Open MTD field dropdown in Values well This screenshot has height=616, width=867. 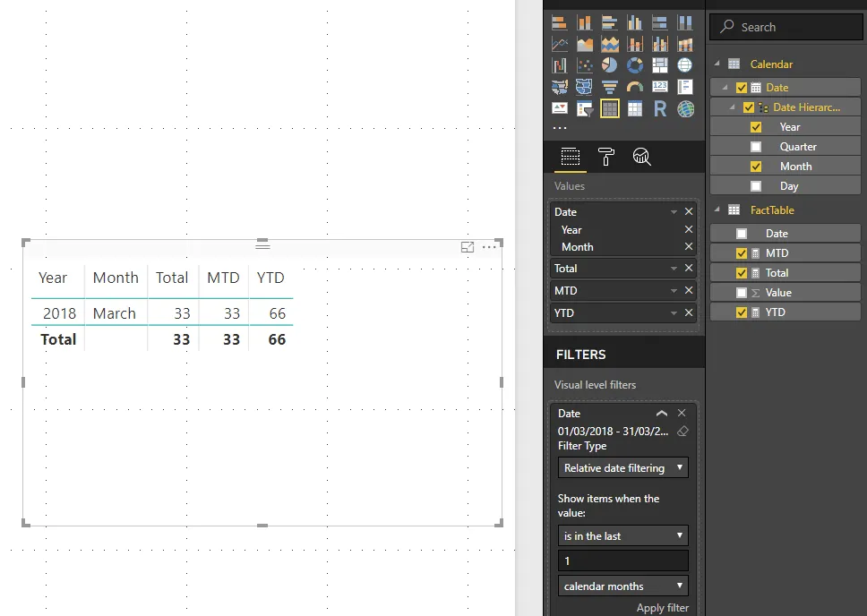coord(674,291)
